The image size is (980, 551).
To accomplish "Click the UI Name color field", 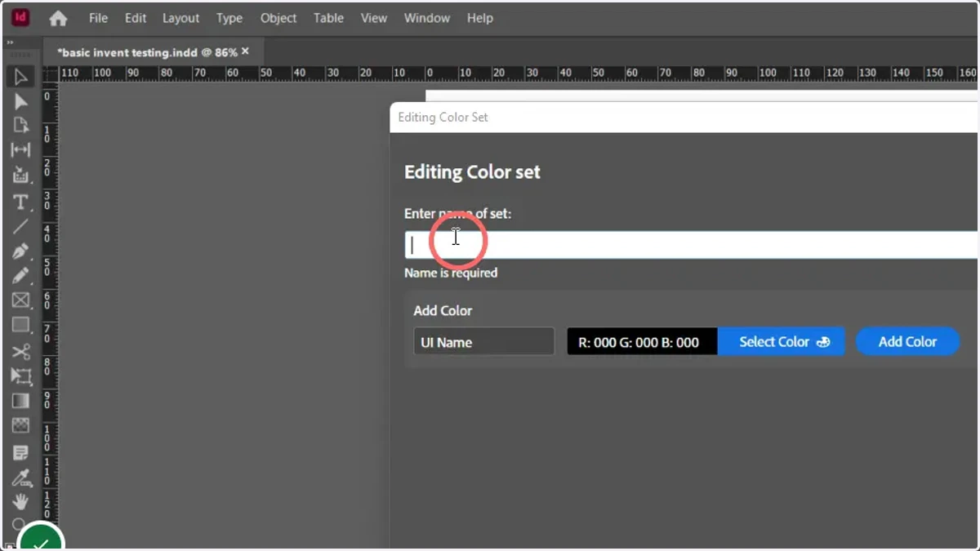I will coord(483,342).
